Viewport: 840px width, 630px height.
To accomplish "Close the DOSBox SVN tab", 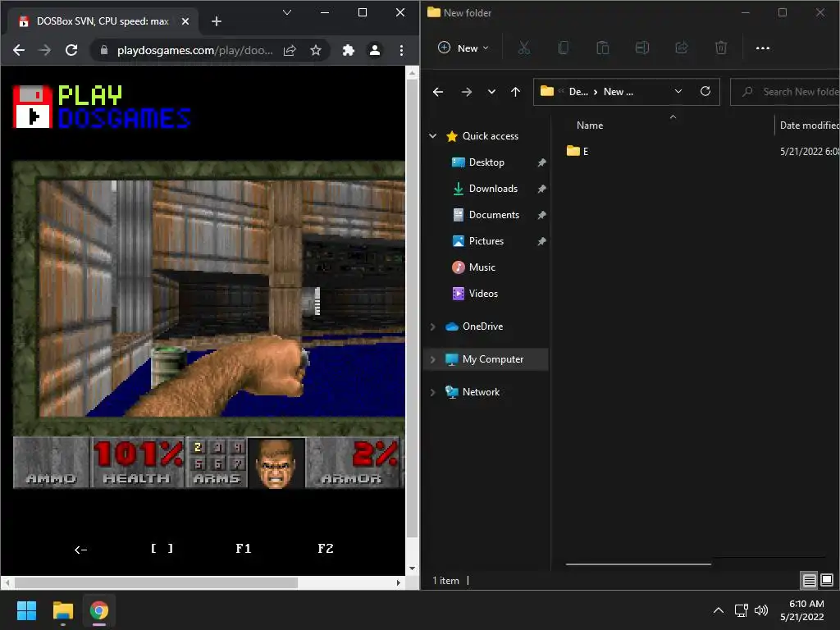I will (x=185, y=21).
